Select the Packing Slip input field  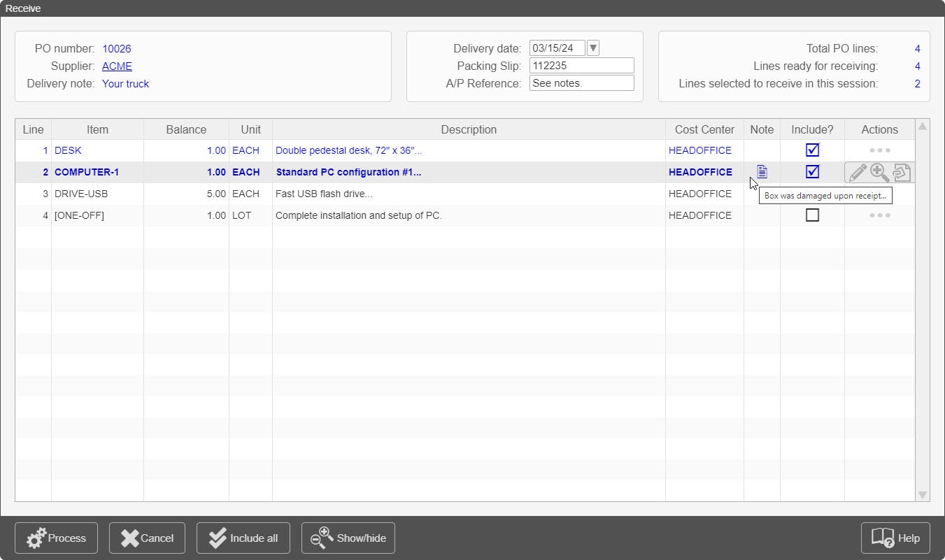(x=581, y=65)
